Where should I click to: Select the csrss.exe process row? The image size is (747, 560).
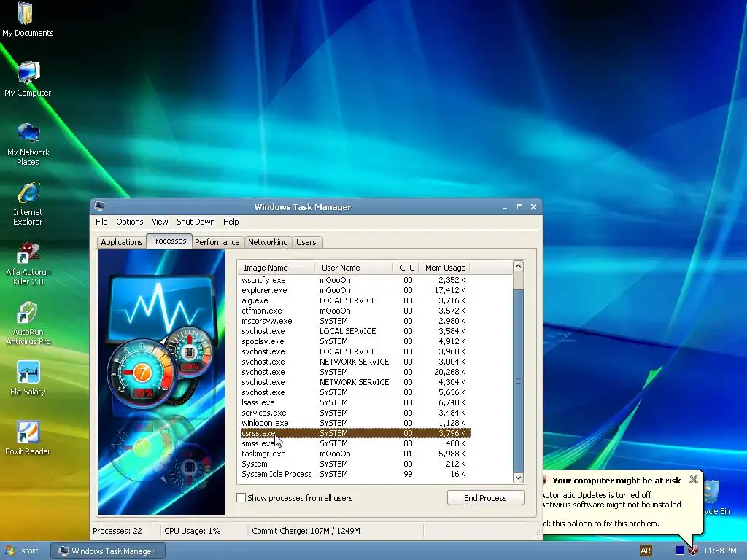[x=354, y=433]
